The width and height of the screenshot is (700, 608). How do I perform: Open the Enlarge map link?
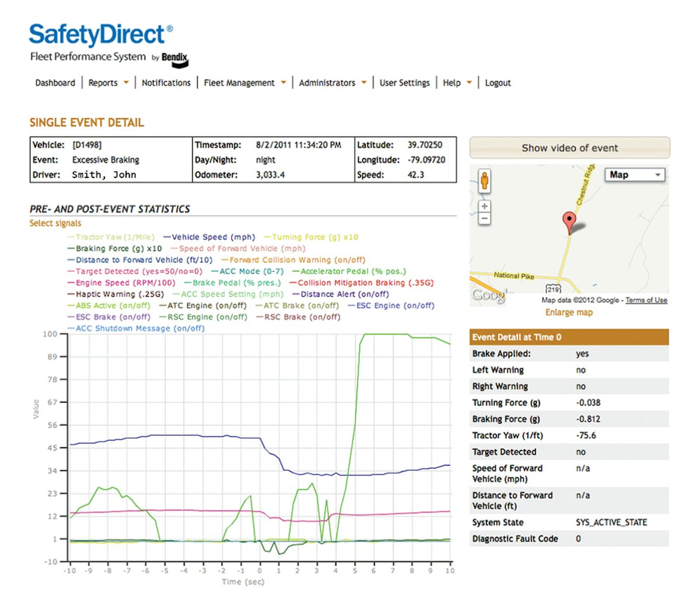click(x=569, y=312)
